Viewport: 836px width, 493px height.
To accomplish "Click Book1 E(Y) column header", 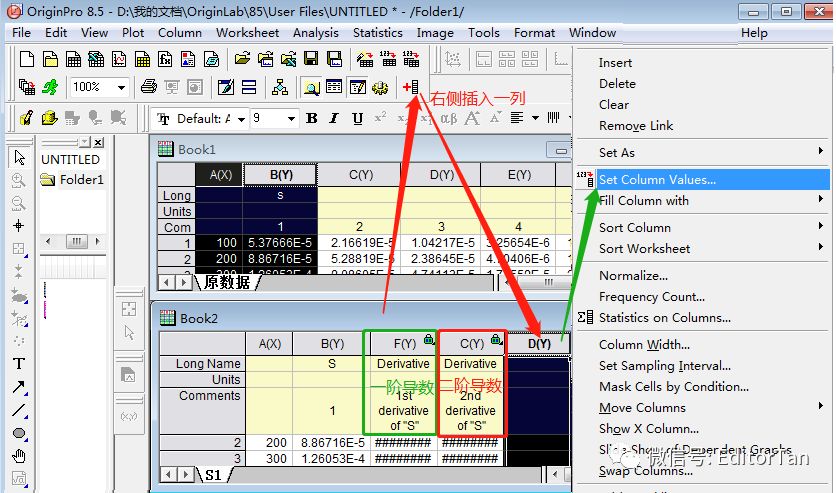I will click(x=519, y=175).
